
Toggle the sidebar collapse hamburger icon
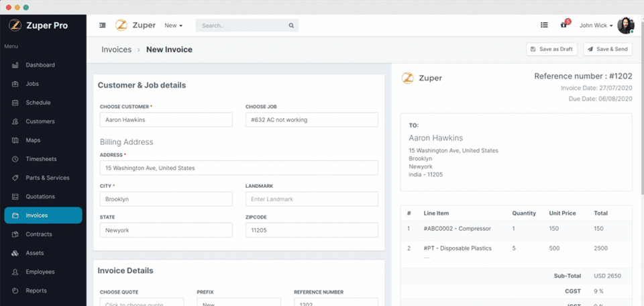point(102,25)
